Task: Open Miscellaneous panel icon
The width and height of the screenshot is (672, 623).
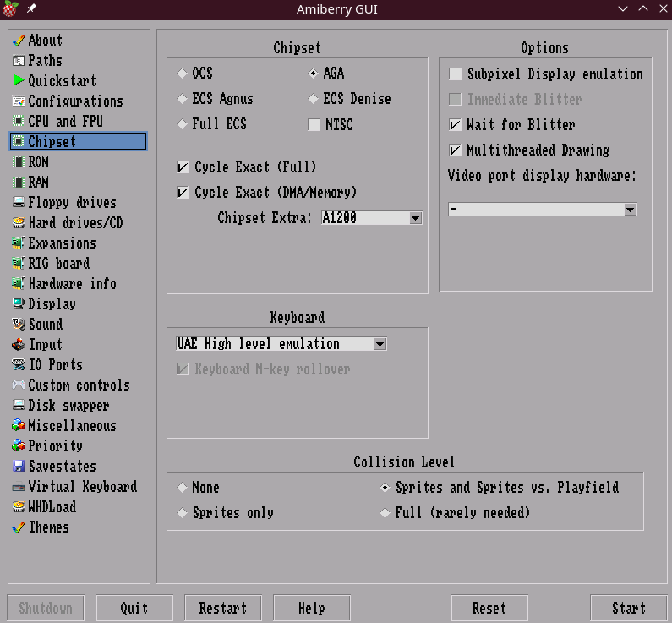Action: coord(19,425)
